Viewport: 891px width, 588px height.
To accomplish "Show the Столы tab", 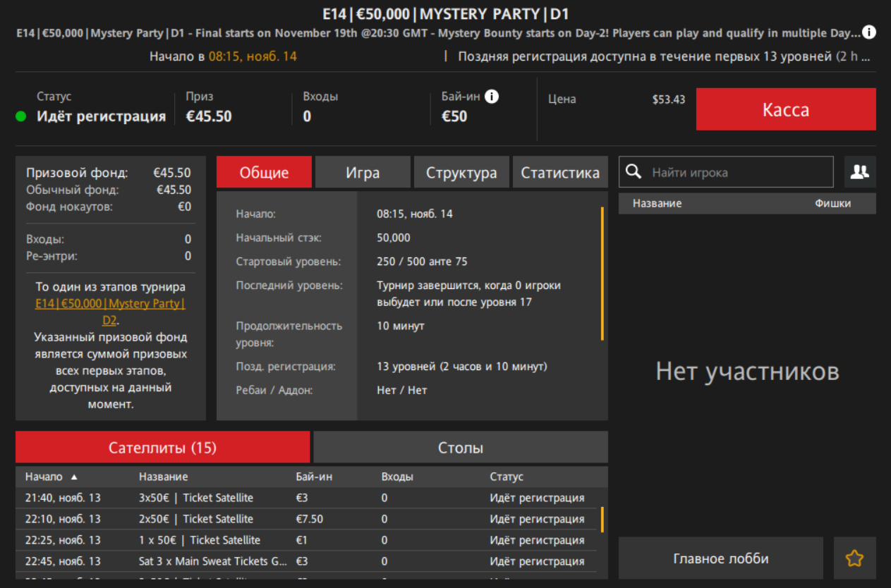I will pos(460,448).
